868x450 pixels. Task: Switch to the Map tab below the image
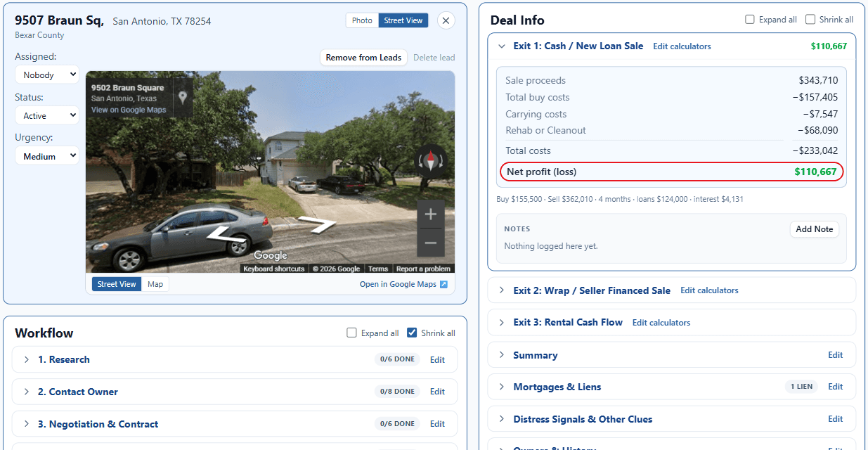tap(155, 284)
